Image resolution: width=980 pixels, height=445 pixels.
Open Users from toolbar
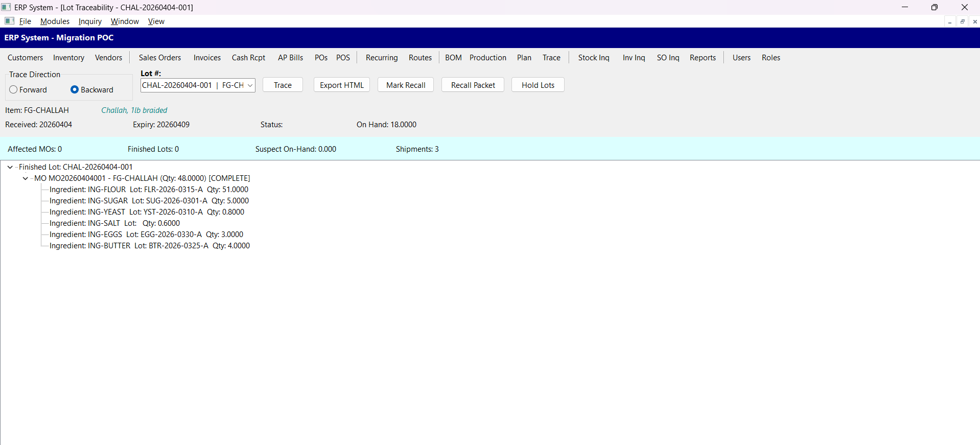click(741, 58)
